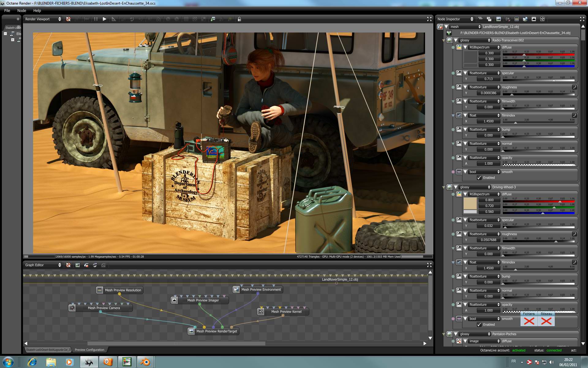Screen dimensions: 588x368
Task: Maximize the Render Viewport panel
Action: click(429, 19)
